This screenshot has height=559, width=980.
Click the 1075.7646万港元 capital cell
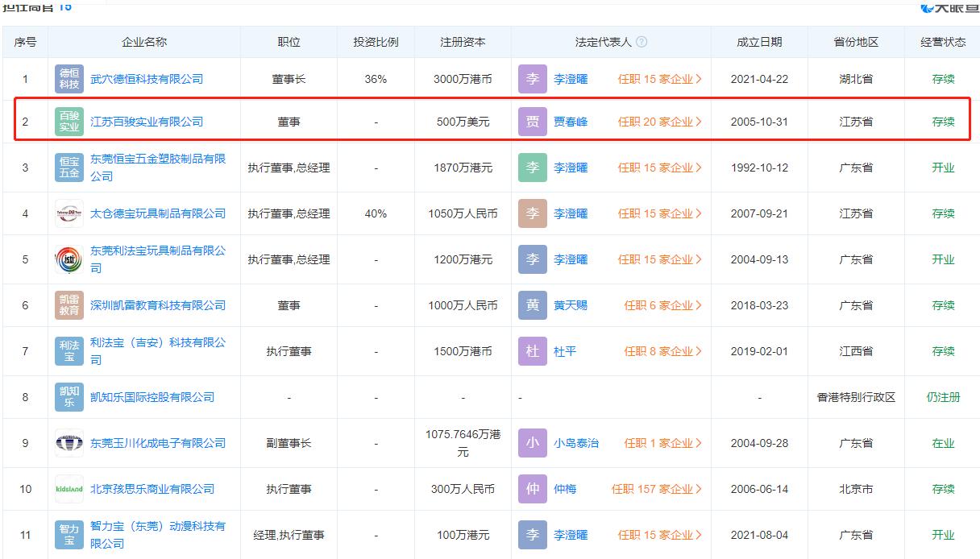[x=463, y=443]
